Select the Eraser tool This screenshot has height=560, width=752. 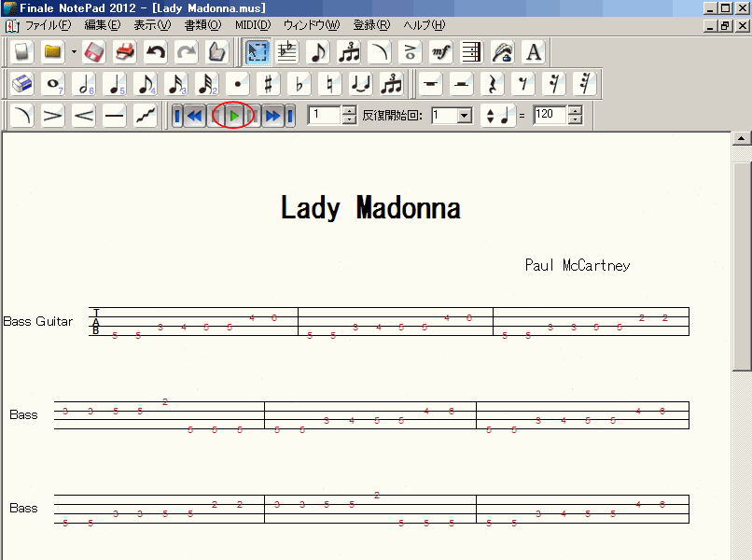point(21,84)
